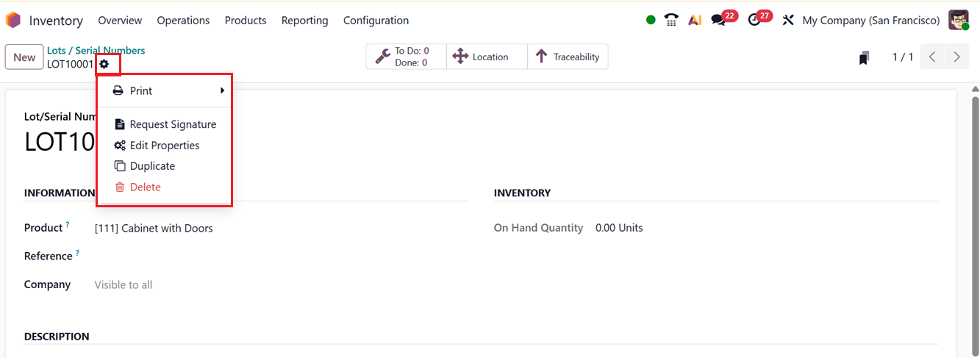980x358 pixels.
Task: Click the gear icon next to LOT10001
Action: (104, 64)
